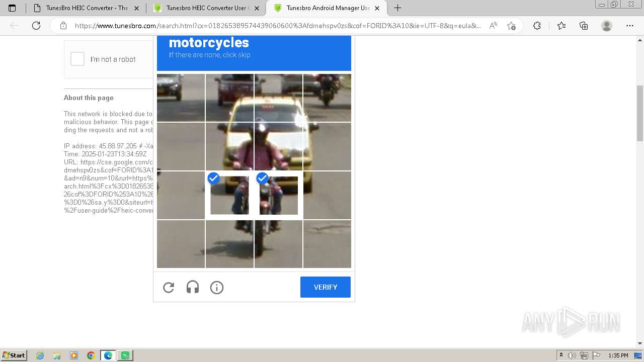
Task: Open captcha help info icon
Action: pos(217,288)
